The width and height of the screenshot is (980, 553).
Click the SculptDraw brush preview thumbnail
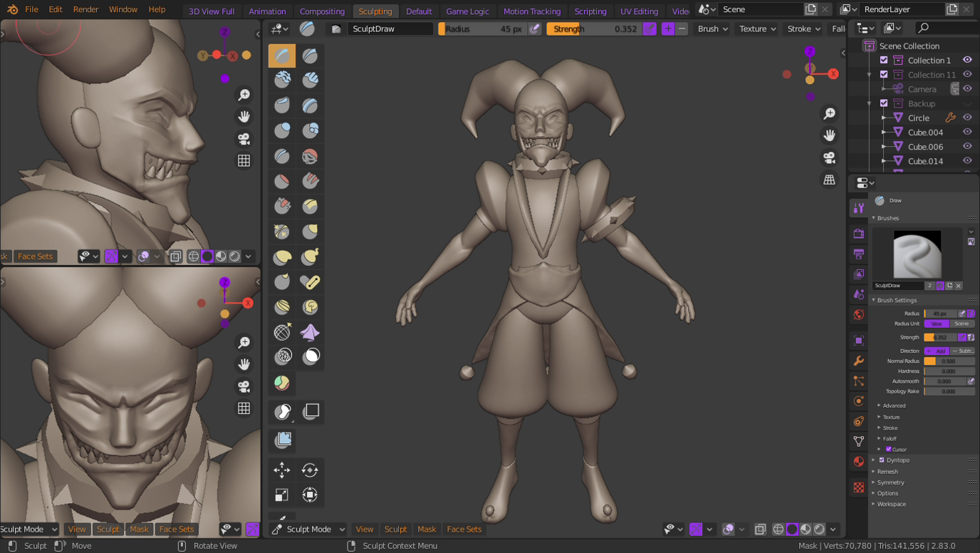point(917,254)
